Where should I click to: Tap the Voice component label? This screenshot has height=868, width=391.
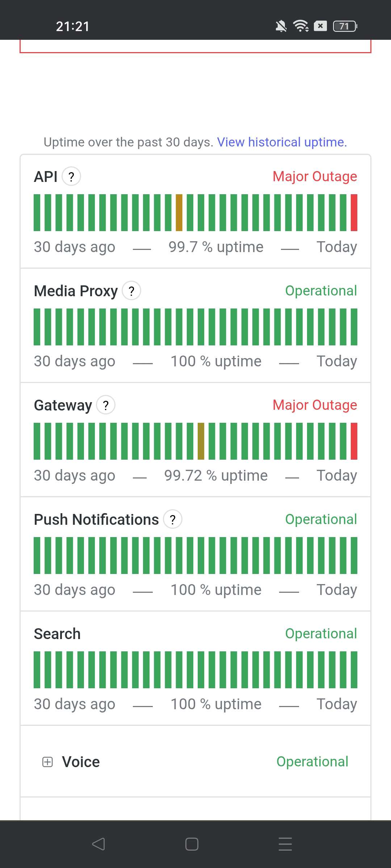point(81,762)
